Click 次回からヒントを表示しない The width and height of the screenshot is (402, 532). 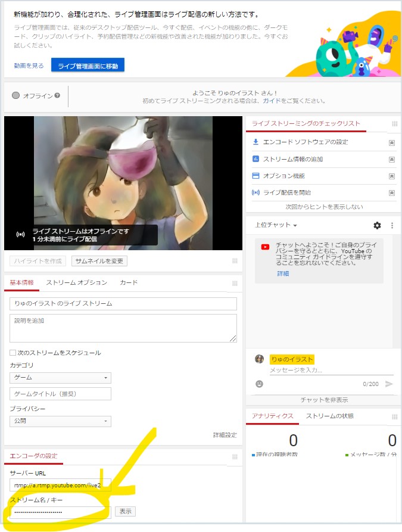(x=324, y=207)
